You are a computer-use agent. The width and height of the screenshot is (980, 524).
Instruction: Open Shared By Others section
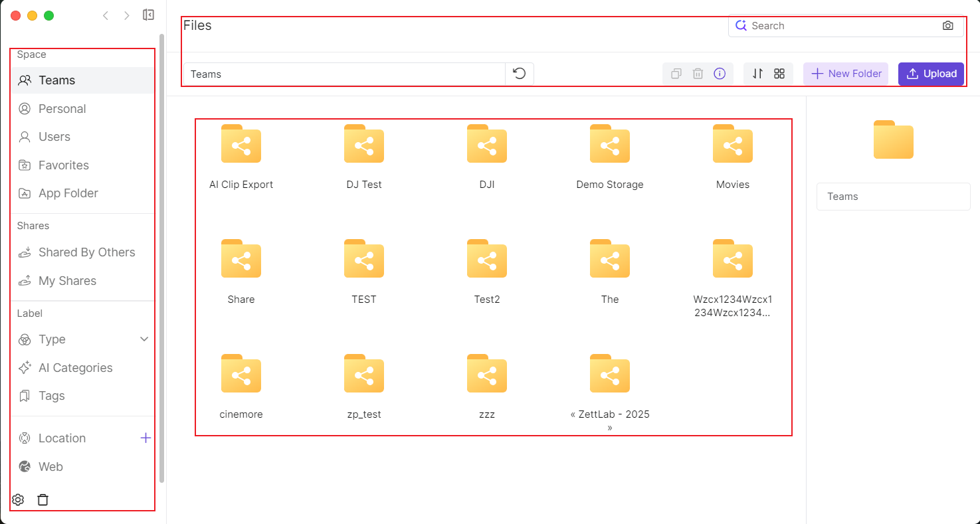[x=86, y=252]
